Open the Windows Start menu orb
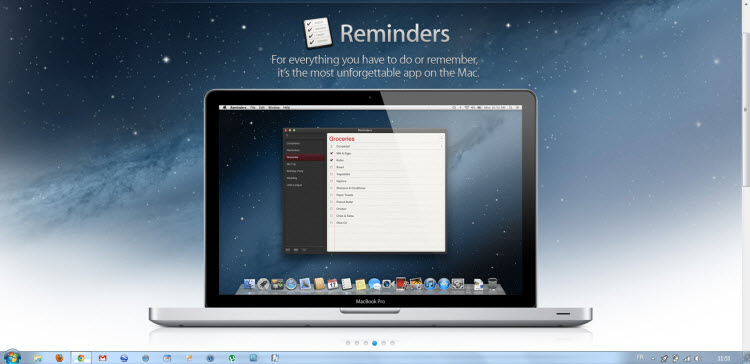Viewport: 750px width, 364px height. pyautogui.click(x=12, y=357)
